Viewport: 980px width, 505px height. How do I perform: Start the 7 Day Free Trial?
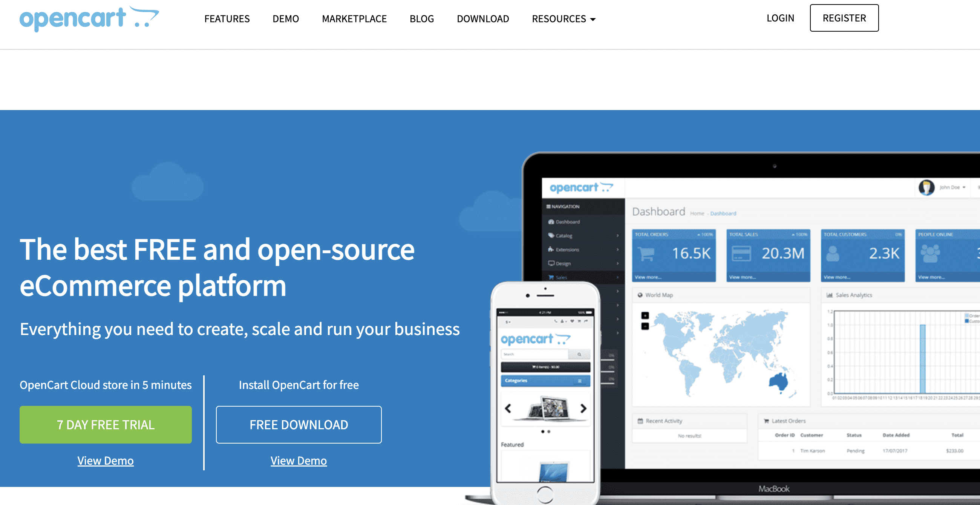pos(106,424)
